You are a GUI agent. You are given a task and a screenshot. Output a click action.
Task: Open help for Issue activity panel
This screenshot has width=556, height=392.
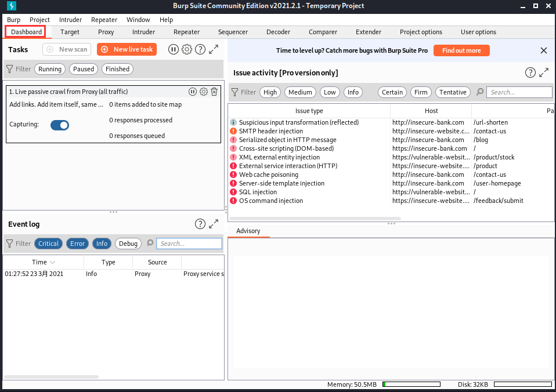[530, 72]
